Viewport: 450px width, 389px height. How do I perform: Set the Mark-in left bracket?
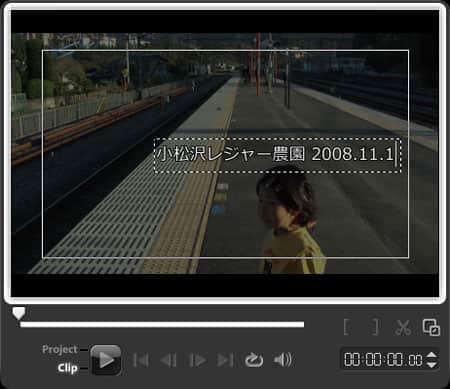click(x=347, y=327)
